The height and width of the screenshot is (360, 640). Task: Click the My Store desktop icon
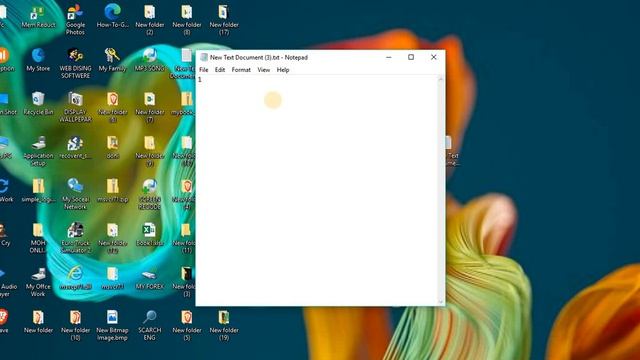point(38,60)
